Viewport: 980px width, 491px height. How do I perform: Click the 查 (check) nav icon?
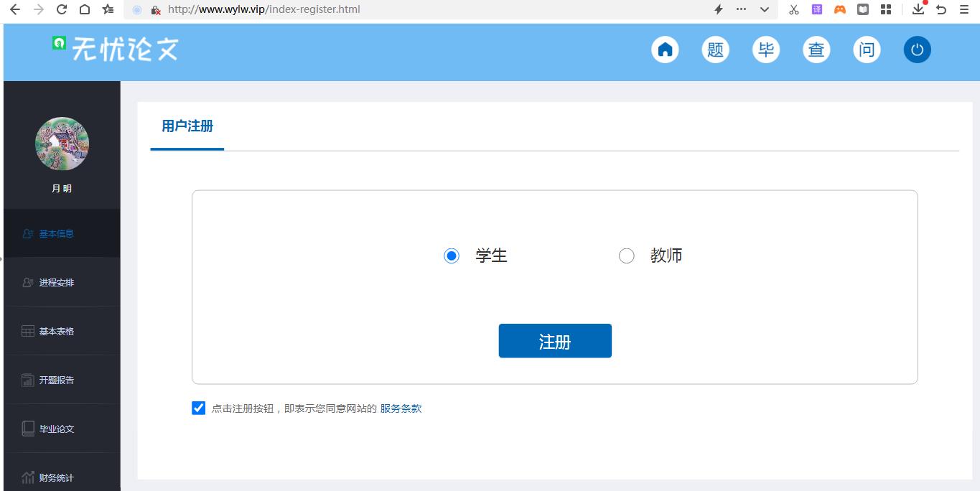click(x=816, y=50)
